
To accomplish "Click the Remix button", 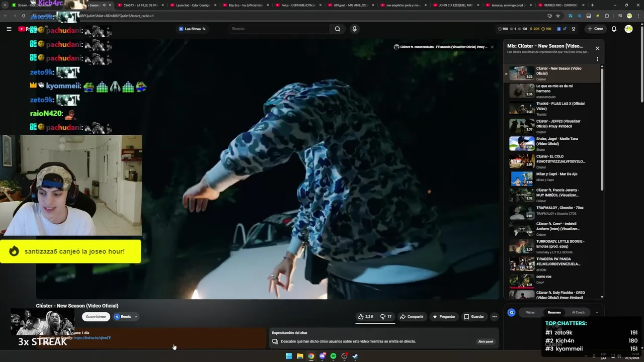I will (x=123, y=317).
